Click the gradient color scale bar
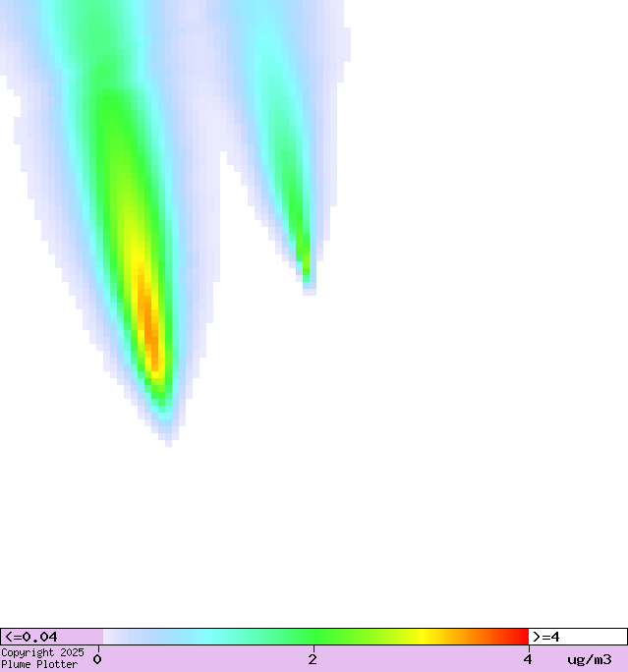628x672 pixels. pos(315,637)
